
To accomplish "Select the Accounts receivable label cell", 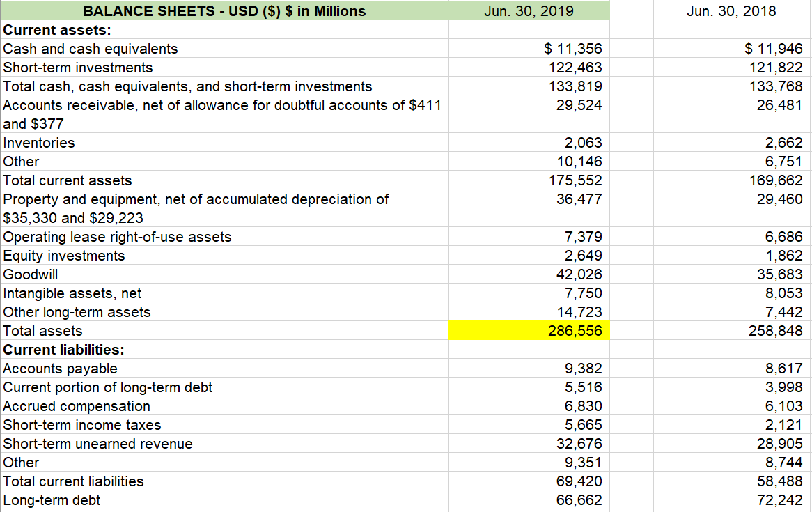I will (x=224, y=114).
